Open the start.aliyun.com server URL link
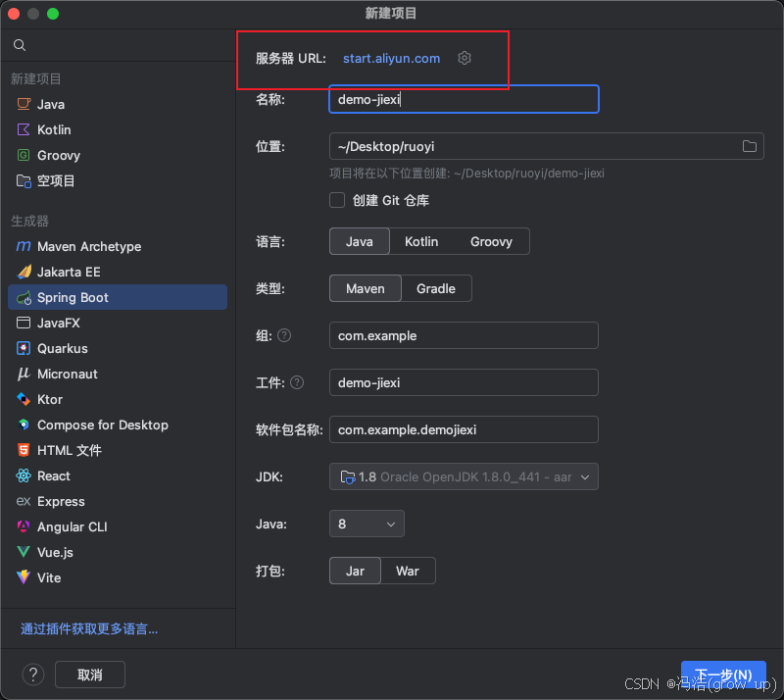This screenshot has width=784, height=700. (x=391, y=59)
